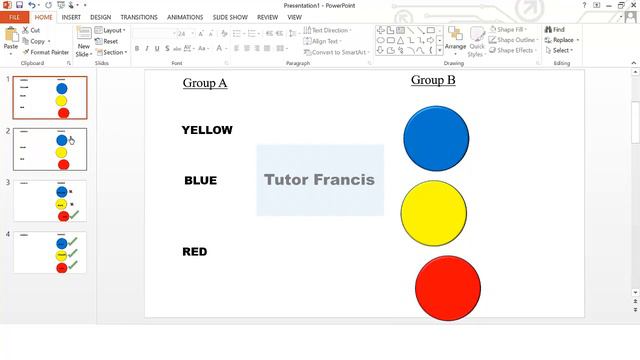
Task: Switch to the VIEW tab
Action: coord(294,17)
